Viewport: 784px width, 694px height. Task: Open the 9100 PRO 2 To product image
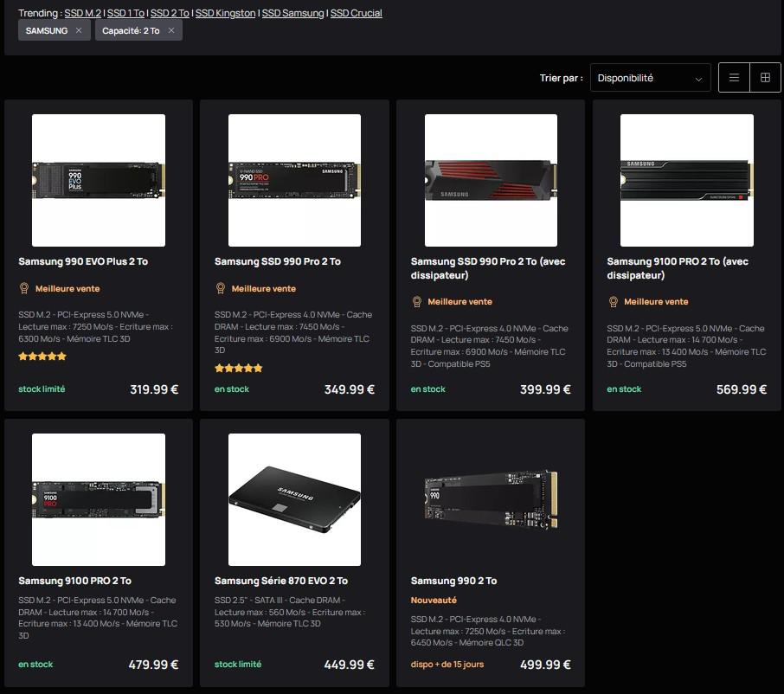(x=99, y=499)
